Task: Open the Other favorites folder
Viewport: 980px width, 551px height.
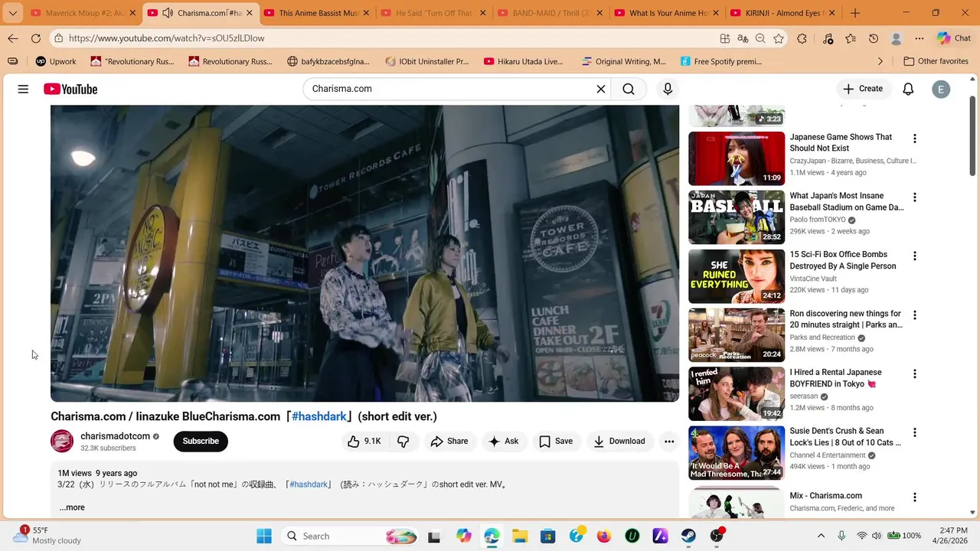Action: 936,61
